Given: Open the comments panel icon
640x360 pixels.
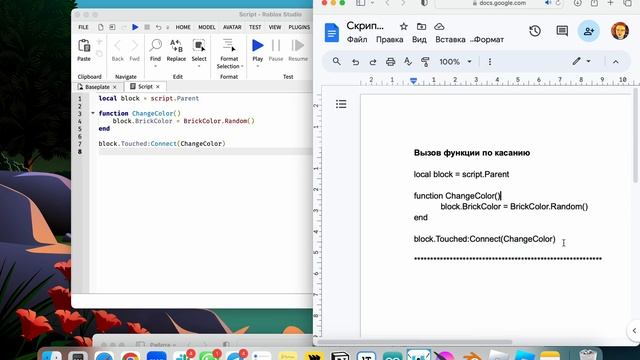Looking at the screenshot, I should (562, 31).
